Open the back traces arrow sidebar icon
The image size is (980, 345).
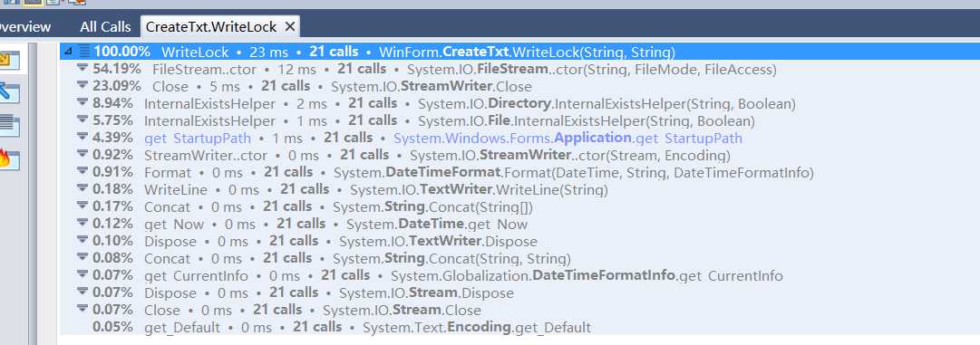coord(9,93)
